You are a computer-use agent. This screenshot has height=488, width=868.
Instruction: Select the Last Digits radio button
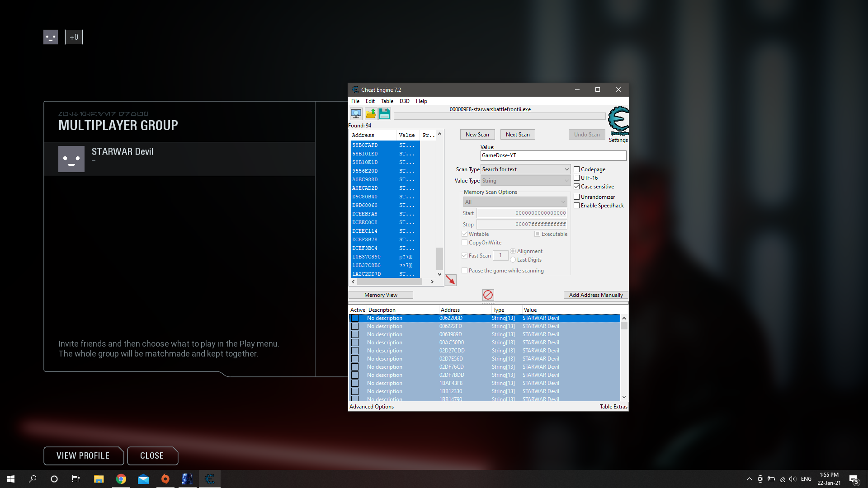pyautogui.click(x=513, y=260)
